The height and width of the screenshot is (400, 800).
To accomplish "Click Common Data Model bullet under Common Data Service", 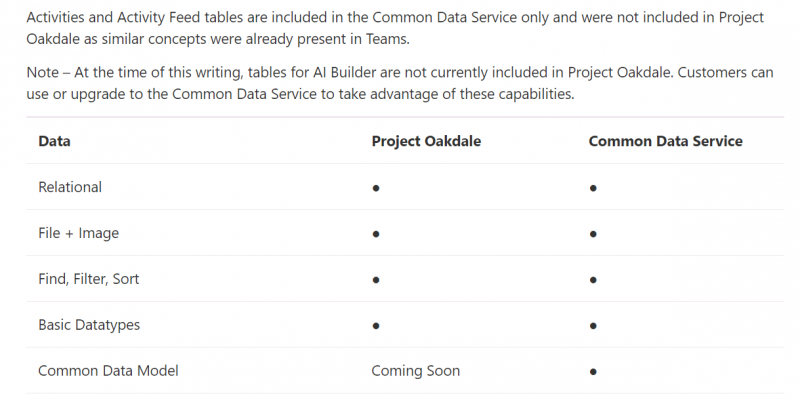I will (x=593, y=372).
